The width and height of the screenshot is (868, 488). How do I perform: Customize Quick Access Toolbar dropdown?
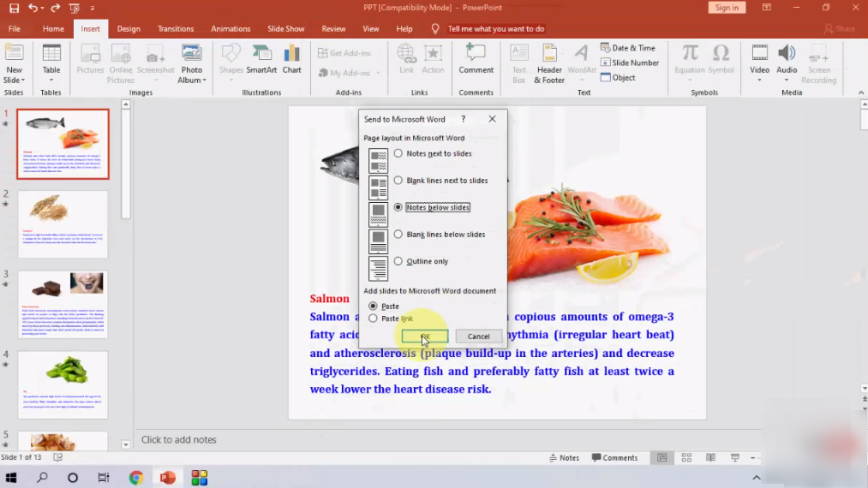point(93,9)
